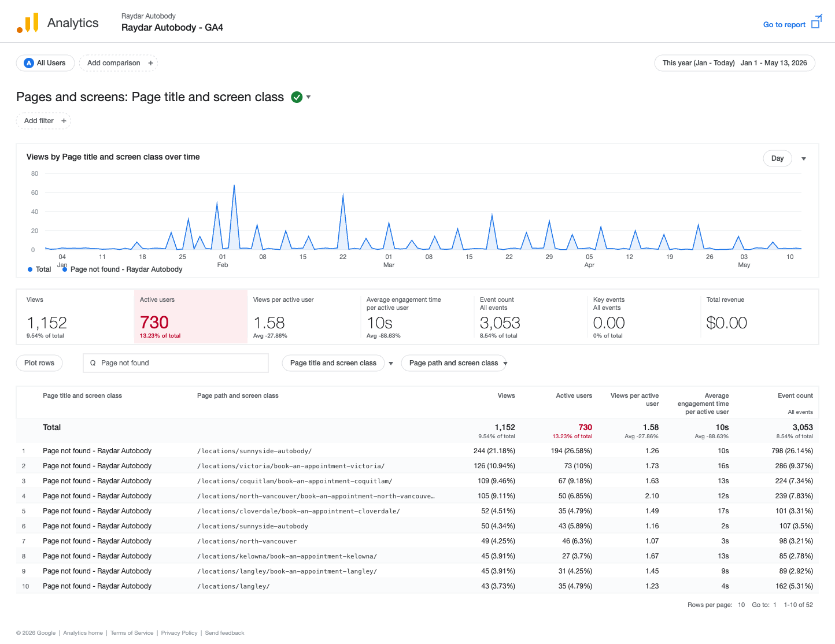835x644 pixels.
Task: Click the 1-10 of 52 pagination text
Action: click(x=798, y=605)
